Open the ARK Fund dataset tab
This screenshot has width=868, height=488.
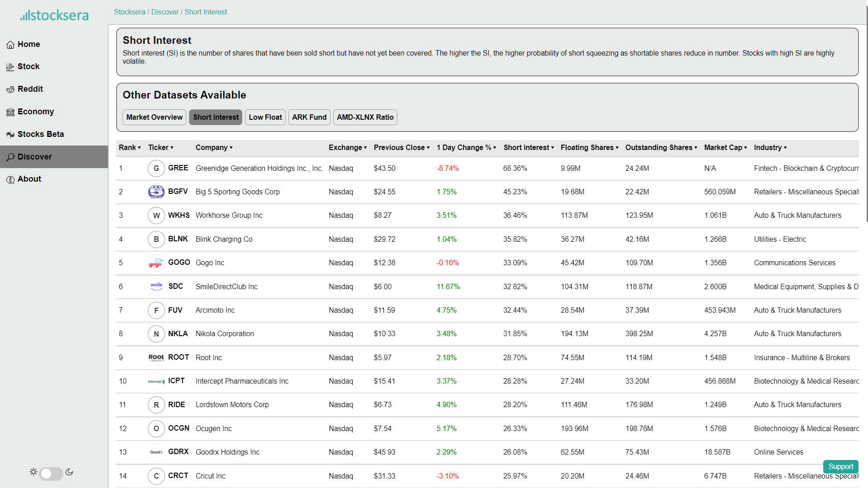(309, 117)
